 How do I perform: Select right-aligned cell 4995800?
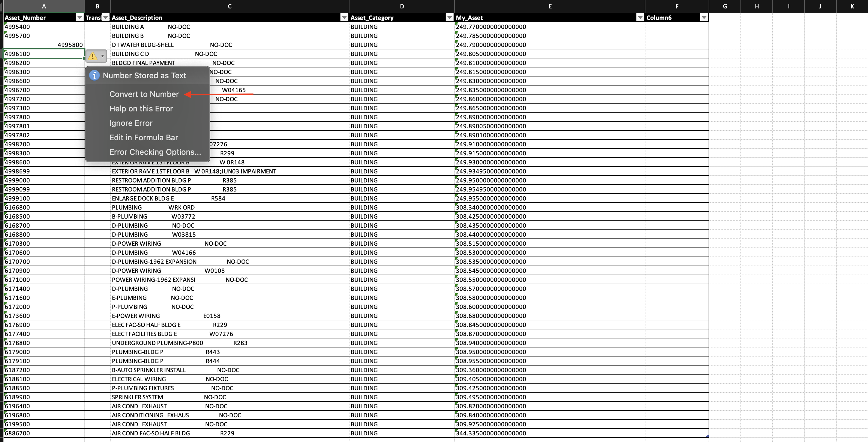click(44, 45)
